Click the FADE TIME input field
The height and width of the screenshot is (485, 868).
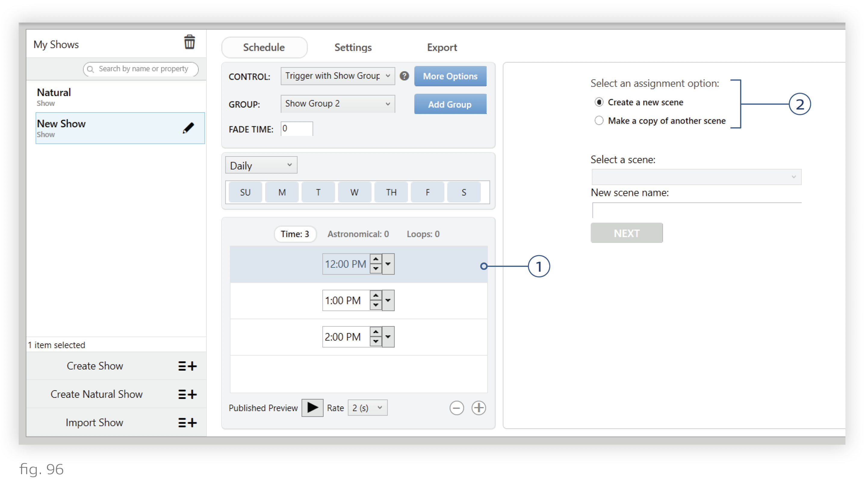click(x=296, y=129)
